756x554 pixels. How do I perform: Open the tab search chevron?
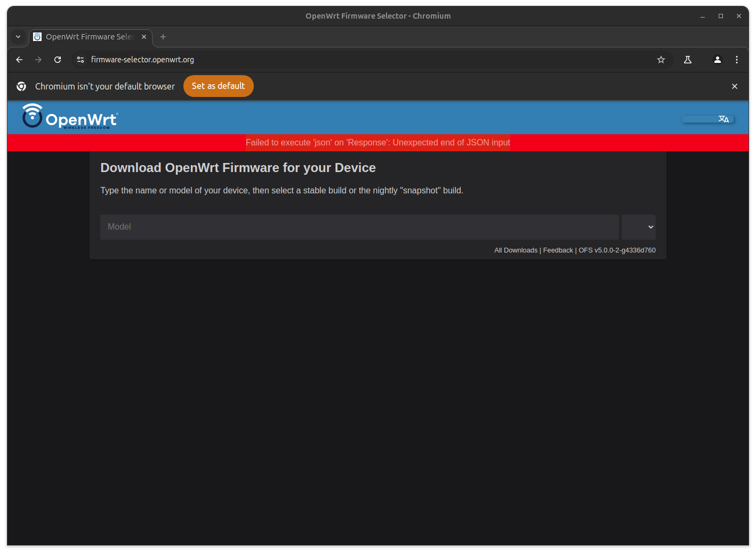(18, 37)
